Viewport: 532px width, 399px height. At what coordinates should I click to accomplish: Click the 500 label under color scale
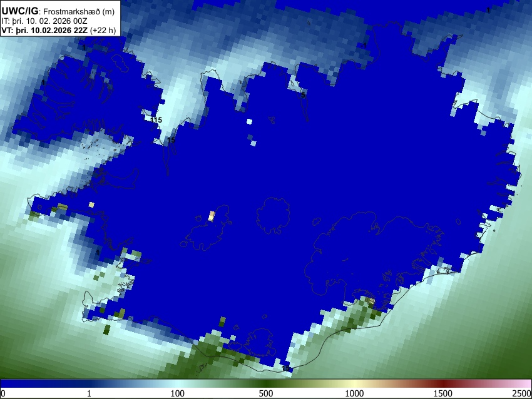266,393
